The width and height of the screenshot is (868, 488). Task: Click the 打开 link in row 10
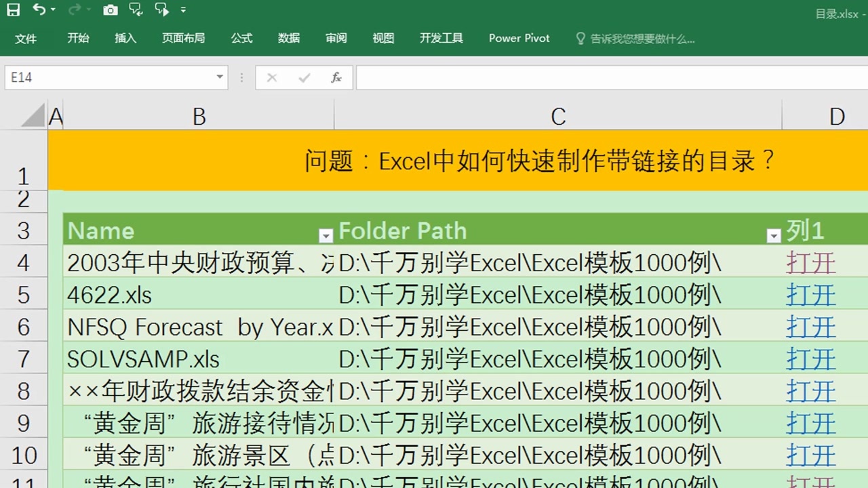(810, 455)
